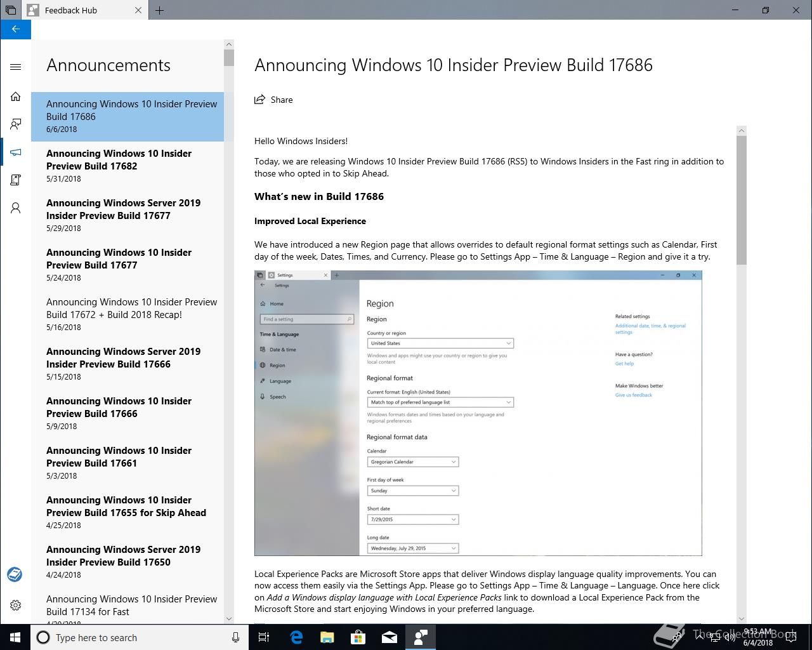This screenshot has height=650, width=812.
Task: Open Mail app from taskbar
Action: 389,637
